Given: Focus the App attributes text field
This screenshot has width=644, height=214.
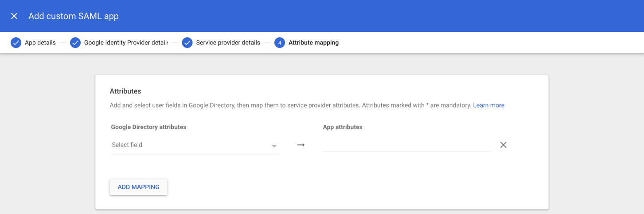Looking at the screenshot, I should coord(406,145).
